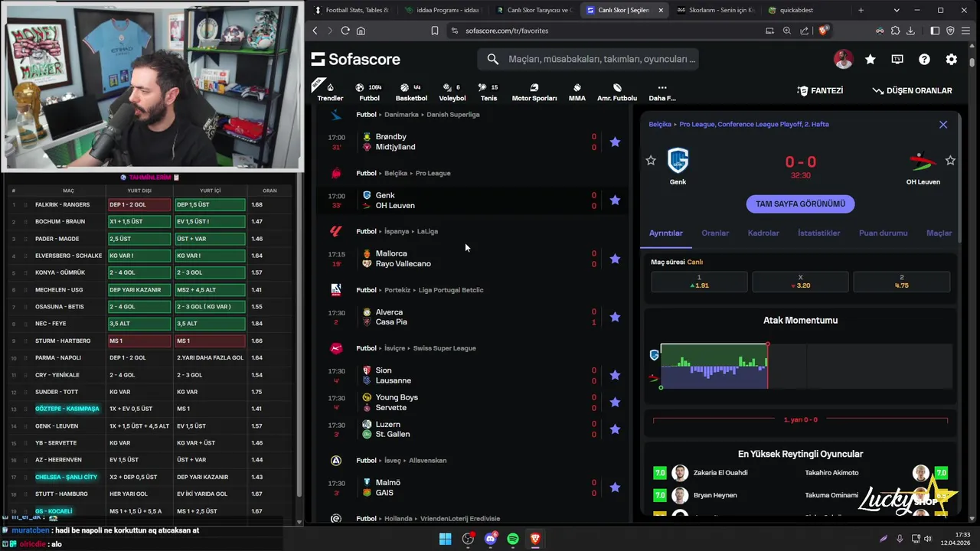Unfavorite the Brøndby - Midtjylland match

pos(615,142)
